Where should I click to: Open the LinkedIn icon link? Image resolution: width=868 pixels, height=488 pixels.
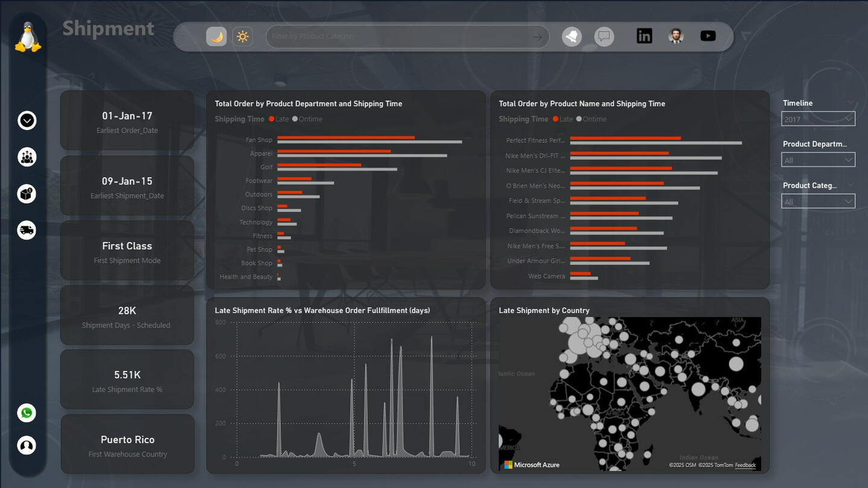point(644,36)
